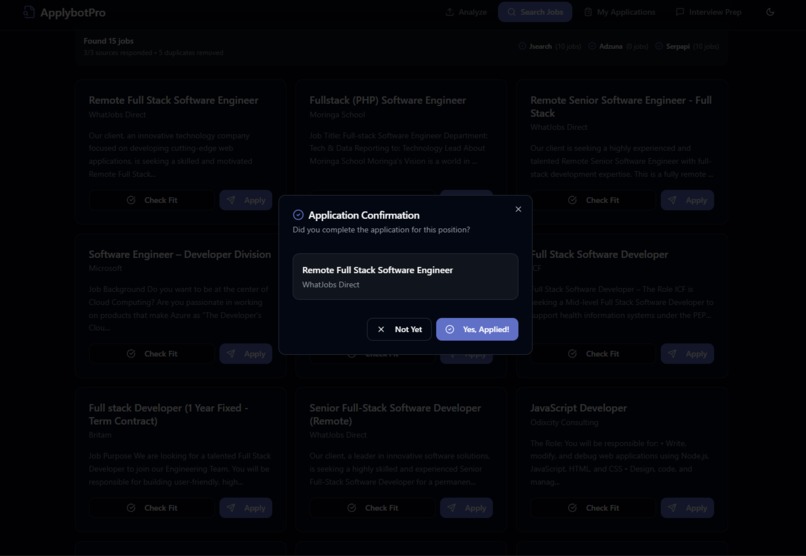The height and width of the screenshot is (556, 806).
Task: Click the Adzuna source indicator
Action: tap(618, 46)
